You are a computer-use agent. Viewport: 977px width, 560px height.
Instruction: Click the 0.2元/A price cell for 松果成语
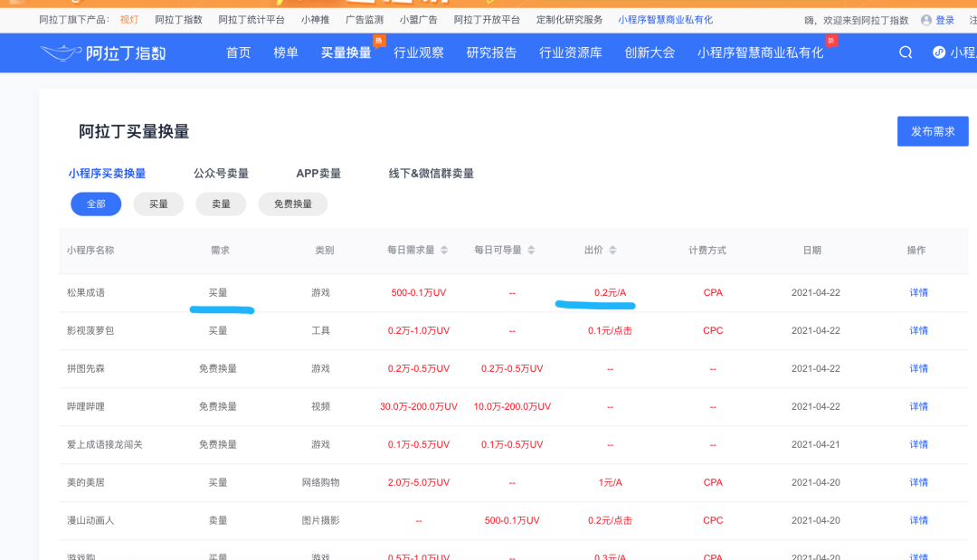pyautogui.click(x=610, y=293)
